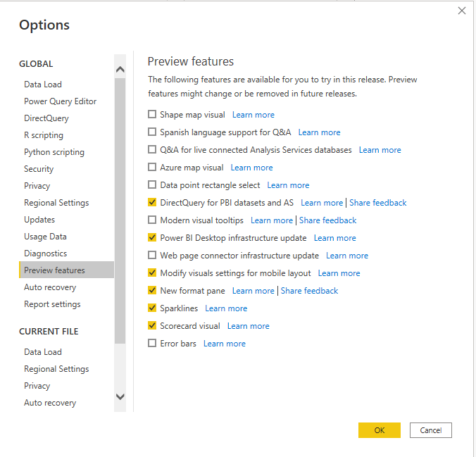The image size is (476, 457).
Task: Open Learn more for Power BI infrastructure update
Action: [335, 238]
